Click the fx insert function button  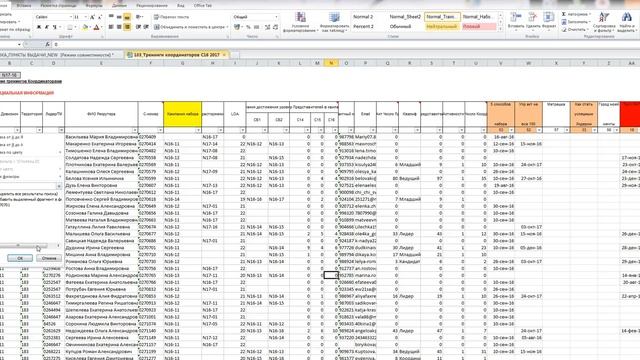coord(48,44)
